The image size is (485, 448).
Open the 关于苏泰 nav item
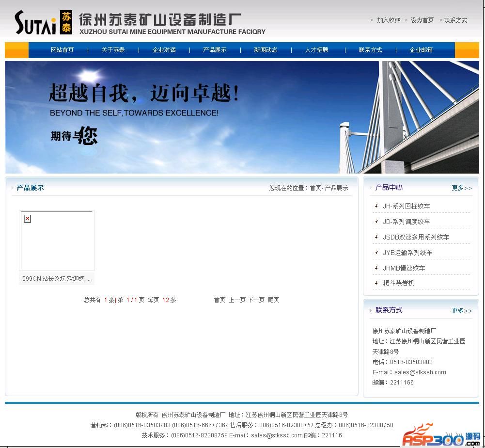[x=113, y=50]
